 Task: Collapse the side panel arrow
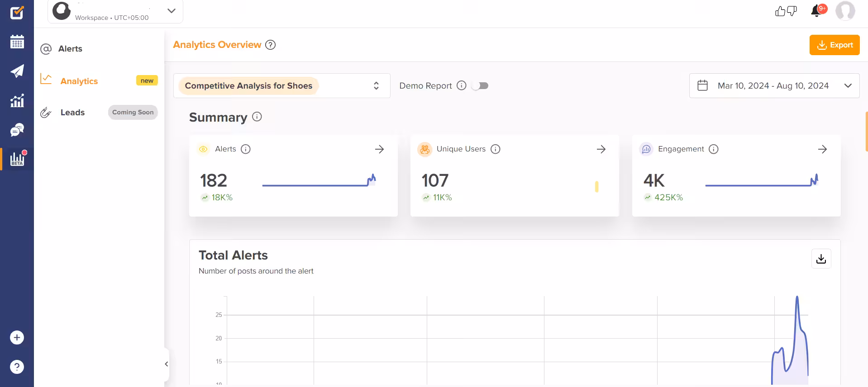[167, 363]
